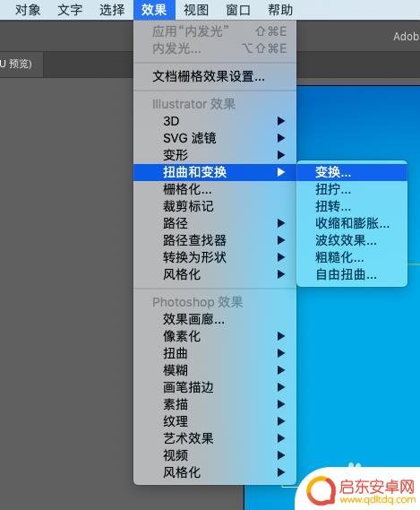Open the 对象 menu in the menu bar
This screenshot has height=510, width=420.
coord(28,10)
